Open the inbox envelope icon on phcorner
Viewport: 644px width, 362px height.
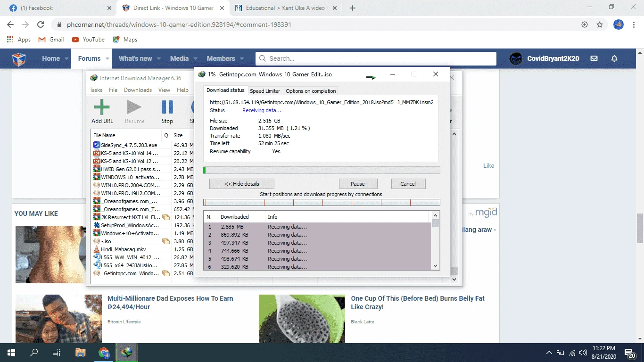594,58
